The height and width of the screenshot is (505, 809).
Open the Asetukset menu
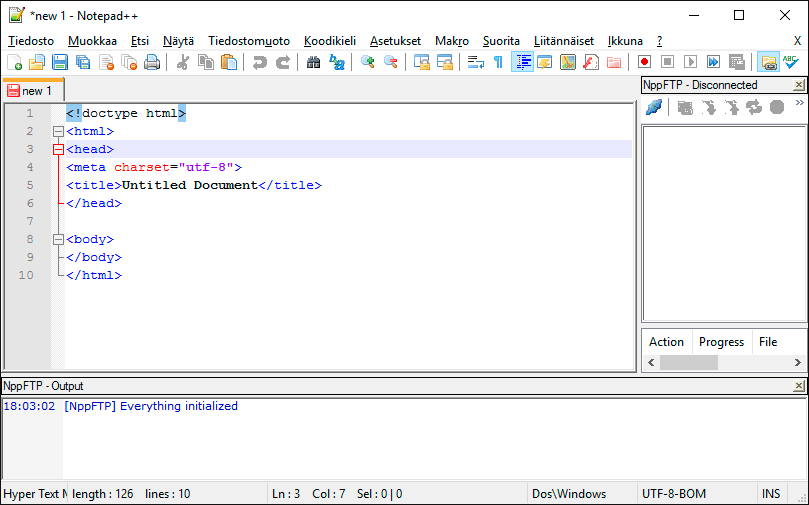(x=395, y=41)
